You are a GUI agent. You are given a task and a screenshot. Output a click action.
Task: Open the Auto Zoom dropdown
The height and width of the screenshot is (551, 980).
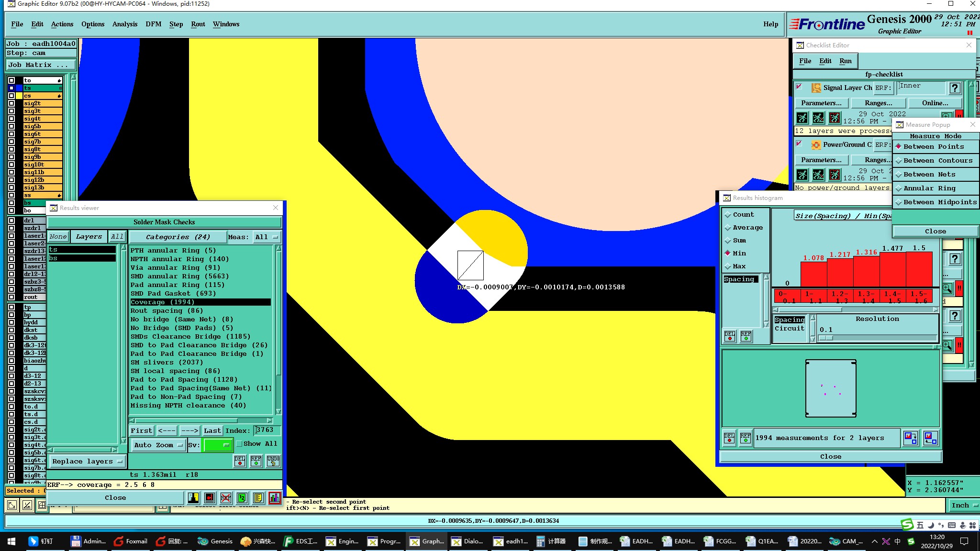coord(158,445)
